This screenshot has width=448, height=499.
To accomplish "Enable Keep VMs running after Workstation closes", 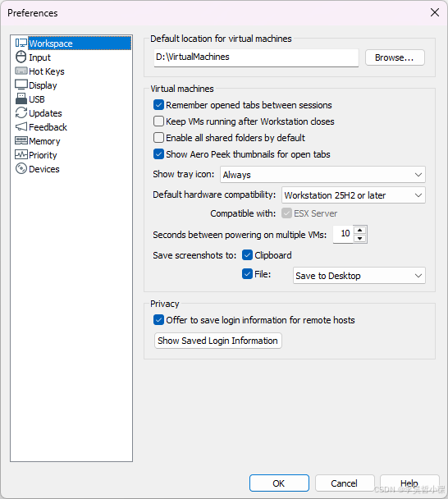I will (158, 121).
